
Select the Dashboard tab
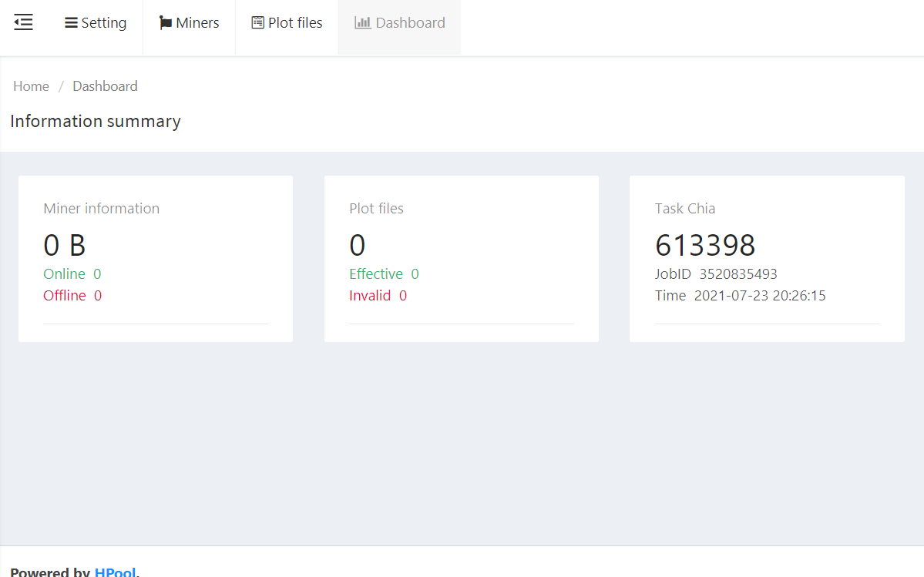click(399, 22)
